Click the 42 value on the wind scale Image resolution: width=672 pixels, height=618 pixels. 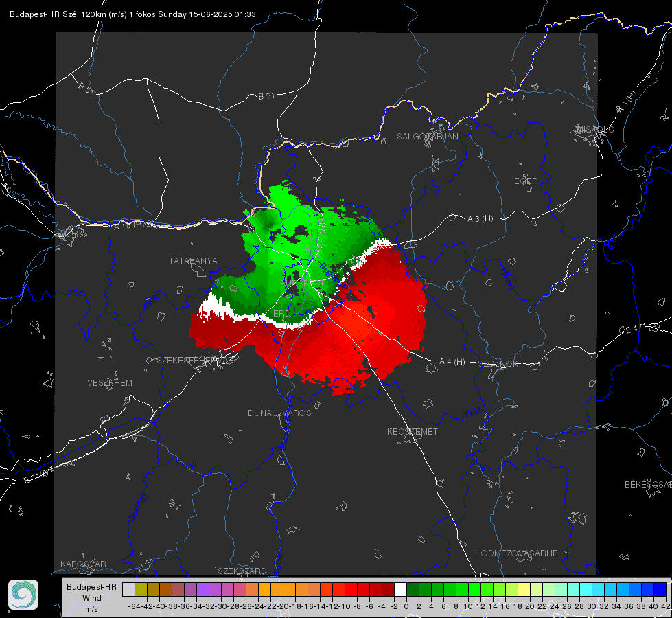point(665,606)
